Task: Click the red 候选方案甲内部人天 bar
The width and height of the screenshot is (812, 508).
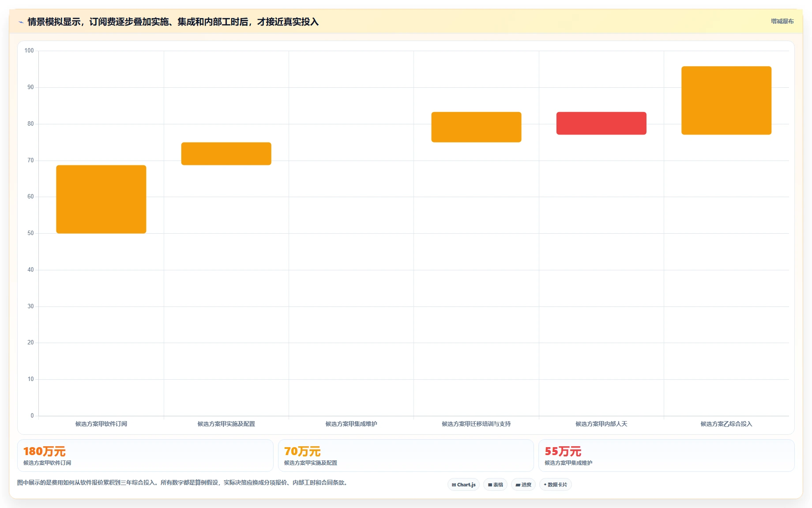Action: (x=601, y=123)
